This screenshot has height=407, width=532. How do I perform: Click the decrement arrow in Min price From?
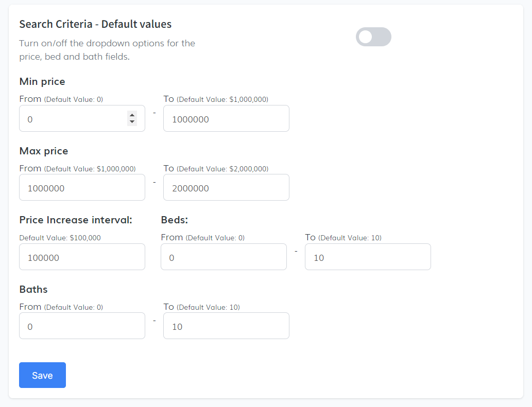click(x=132, y=122)
